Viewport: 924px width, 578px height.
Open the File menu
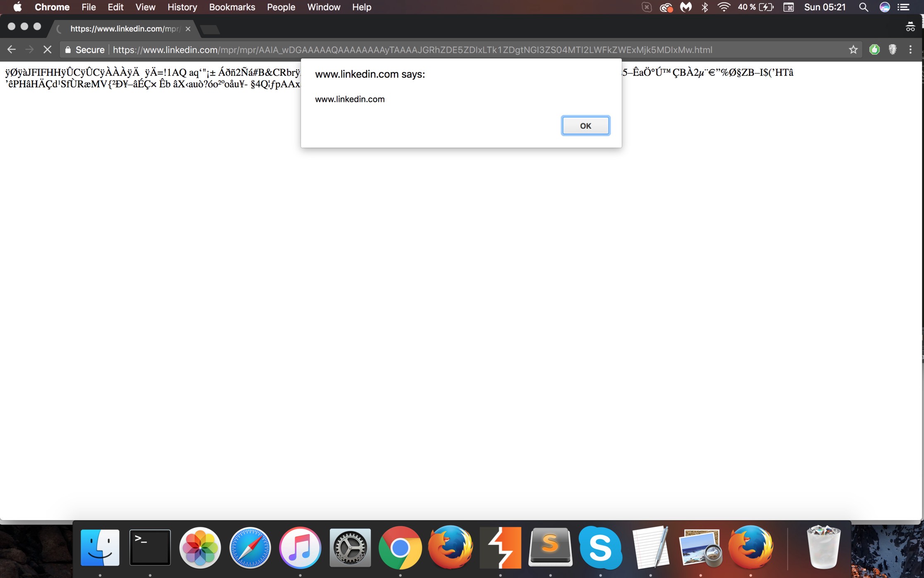tap(89, 7)
